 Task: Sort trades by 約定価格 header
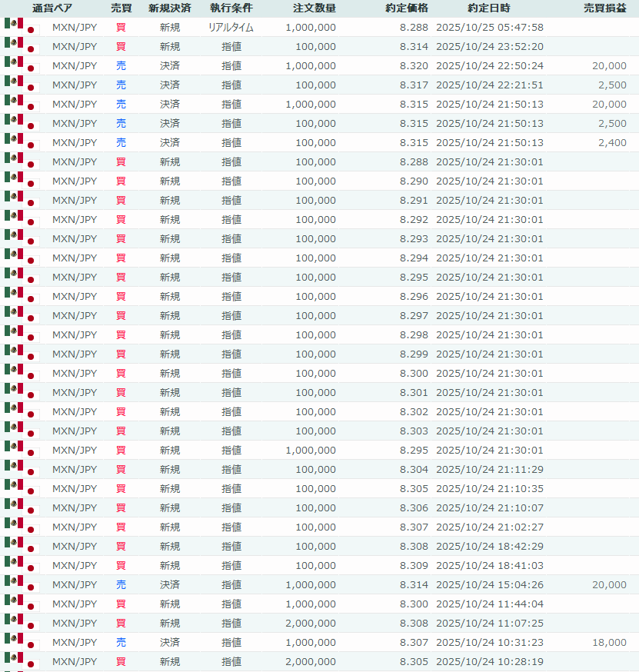click(407, 8)
